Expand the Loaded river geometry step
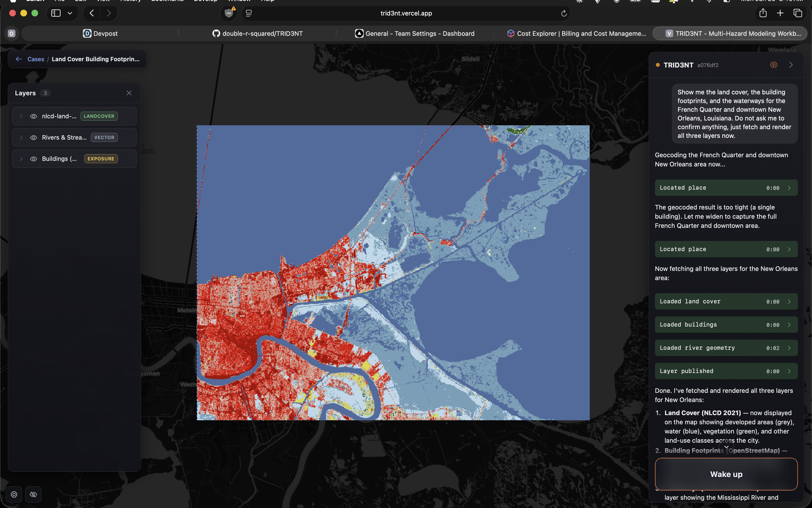 (726, 348)
